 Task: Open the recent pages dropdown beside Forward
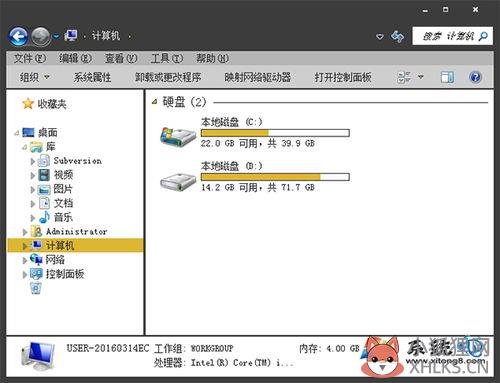point(56,36)
